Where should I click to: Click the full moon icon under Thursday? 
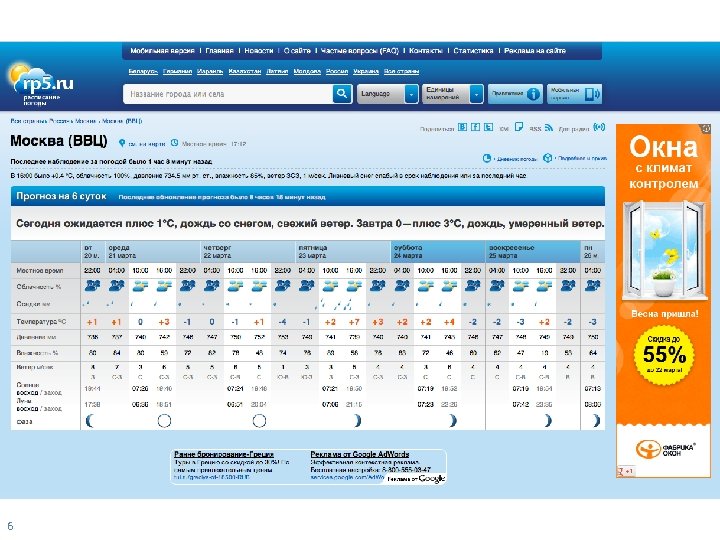259,421
